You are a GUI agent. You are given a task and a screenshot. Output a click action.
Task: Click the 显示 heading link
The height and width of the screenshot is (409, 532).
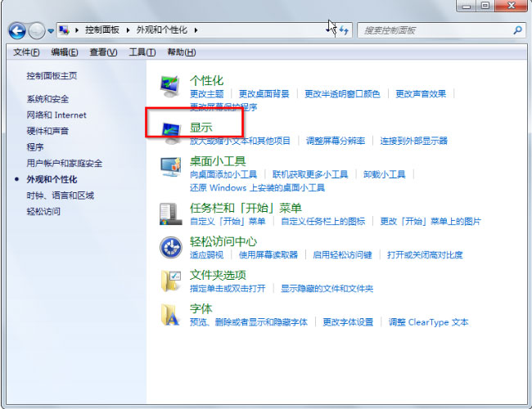[201, 128]
